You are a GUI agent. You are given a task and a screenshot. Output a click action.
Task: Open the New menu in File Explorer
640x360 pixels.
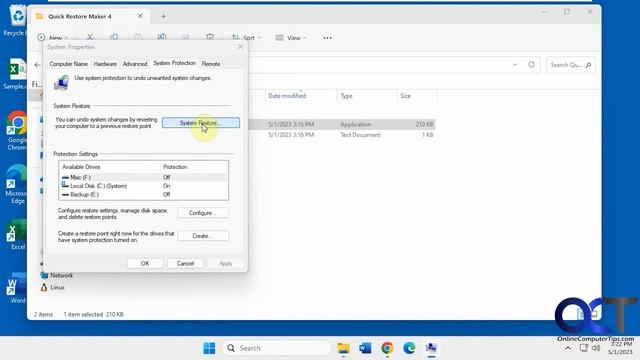click(x=53, y=38)
